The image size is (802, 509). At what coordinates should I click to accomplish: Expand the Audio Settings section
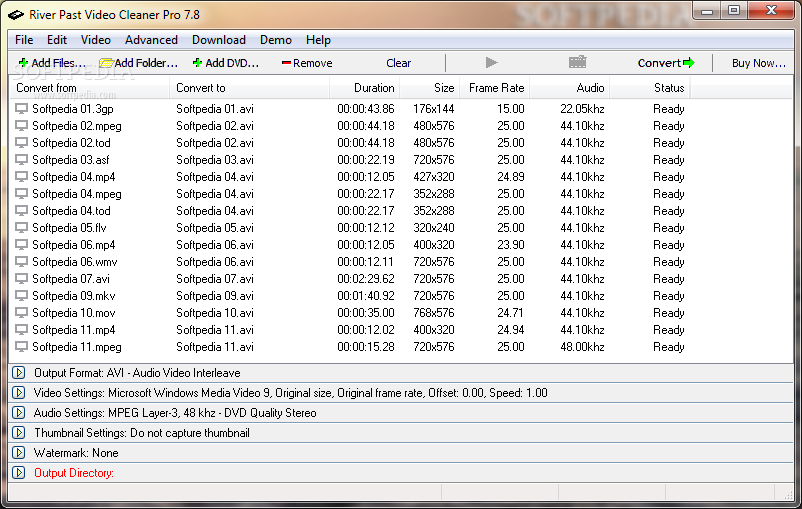click(19, 412)
